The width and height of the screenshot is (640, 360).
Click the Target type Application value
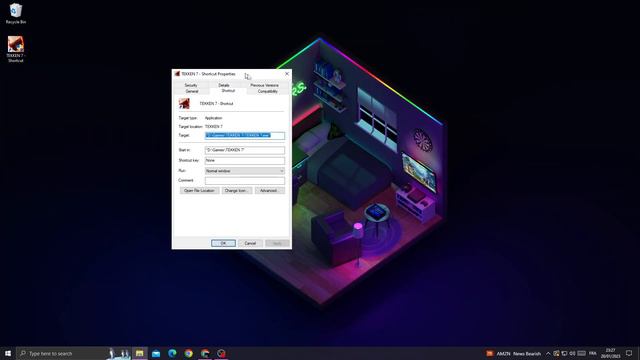coord(213,118)
